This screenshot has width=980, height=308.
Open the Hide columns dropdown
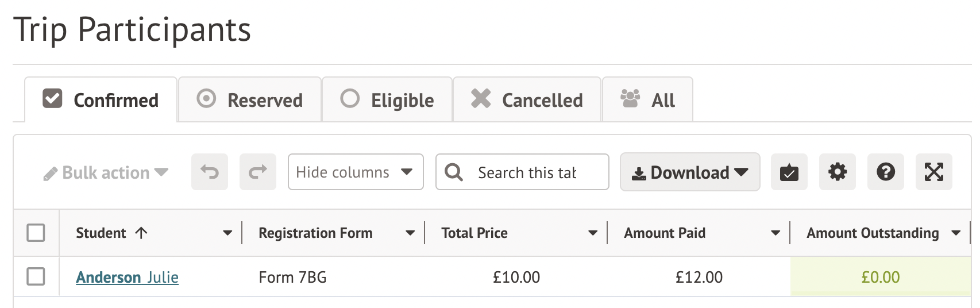pyautogui.click(x=356, y=172)
